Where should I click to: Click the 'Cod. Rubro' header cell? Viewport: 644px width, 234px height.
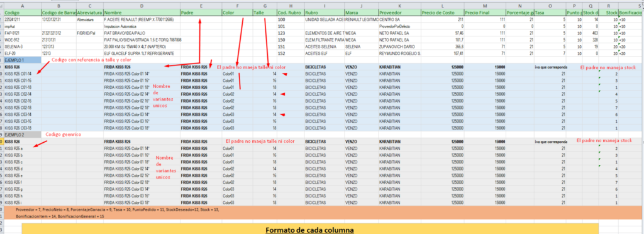pyautogui.click(x=291, y=13)
